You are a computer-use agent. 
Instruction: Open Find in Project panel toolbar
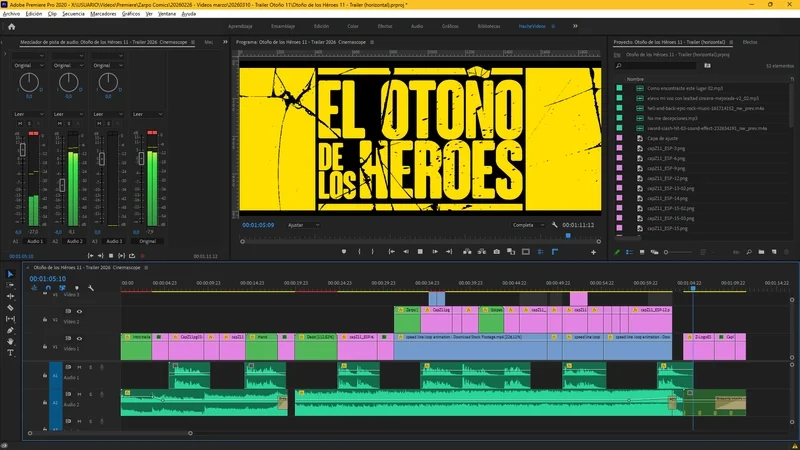pos(749,252)
